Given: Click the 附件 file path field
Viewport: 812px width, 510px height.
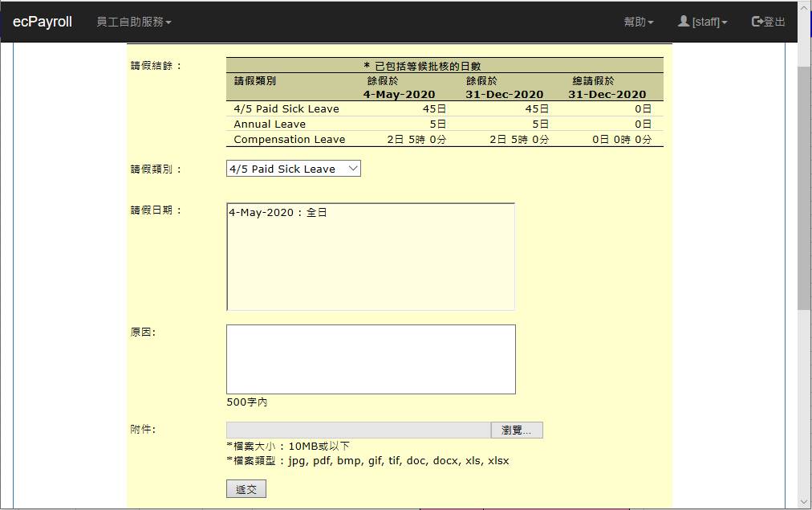Looking at the screenshot, I should point(358,430).
